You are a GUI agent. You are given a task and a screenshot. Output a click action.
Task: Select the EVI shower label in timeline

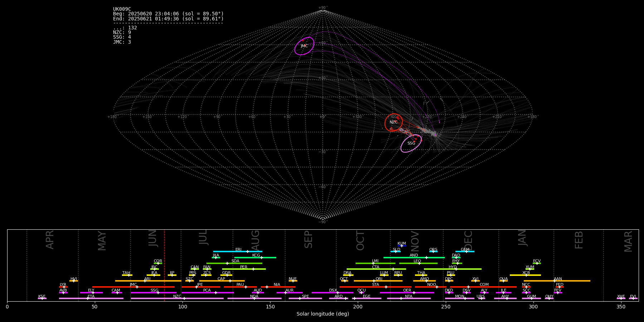[633, 297]
